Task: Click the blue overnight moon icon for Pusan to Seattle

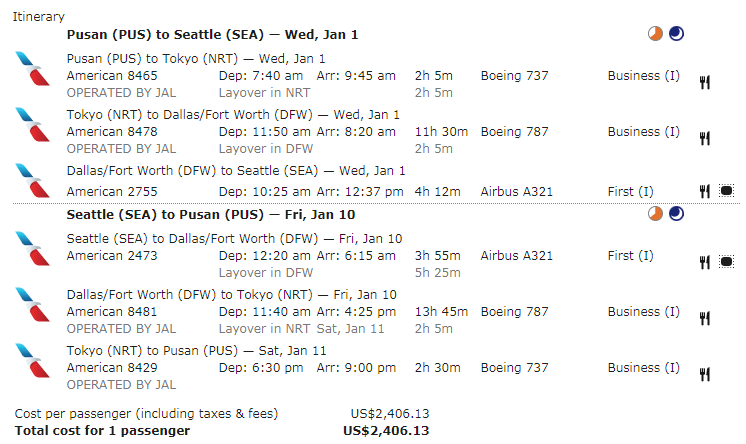Action: 676,34
